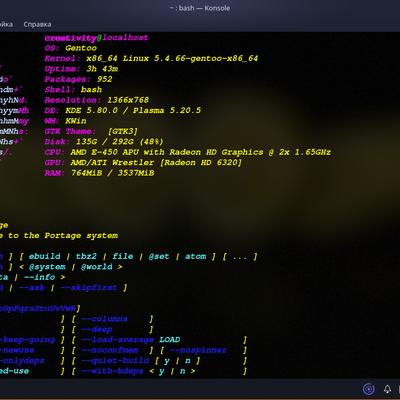
Task: Click the "Packages: 952" line
Action: point(78,79)
